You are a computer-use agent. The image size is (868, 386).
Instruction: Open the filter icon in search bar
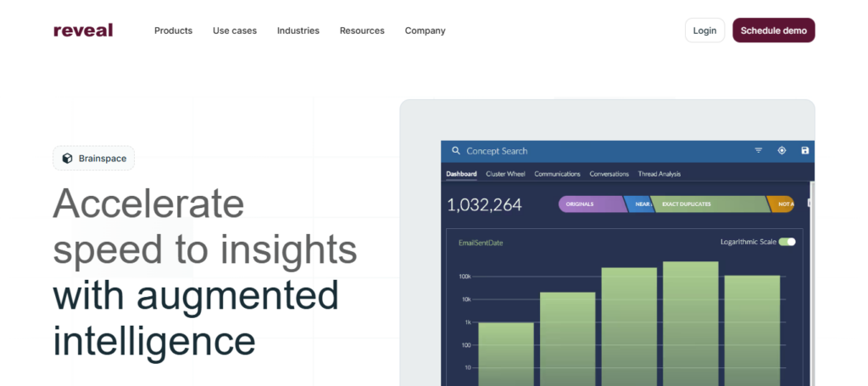pyautogui.click(x=759, y=151)
